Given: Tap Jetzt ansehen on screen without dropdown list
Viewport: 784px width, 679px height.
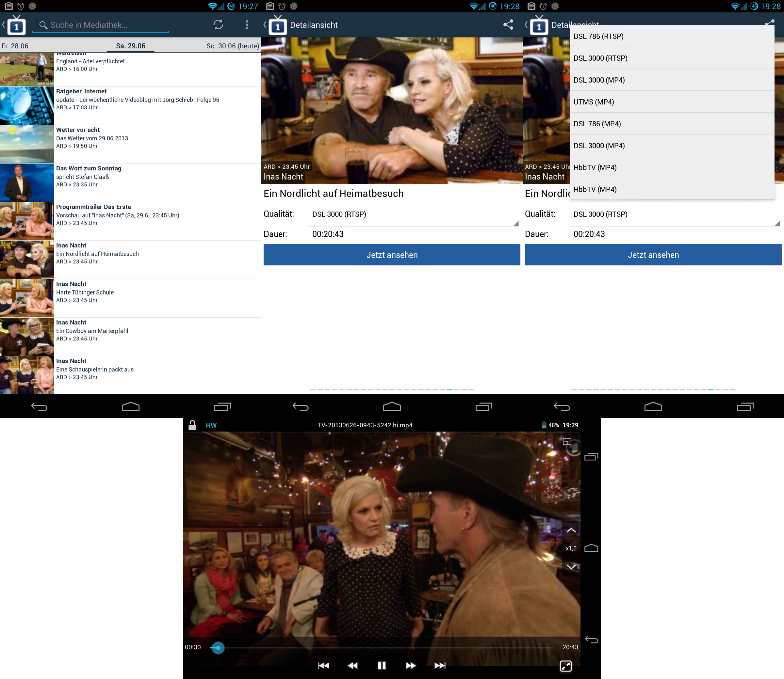Looking at the screenshot, I should tap(392, 255).
